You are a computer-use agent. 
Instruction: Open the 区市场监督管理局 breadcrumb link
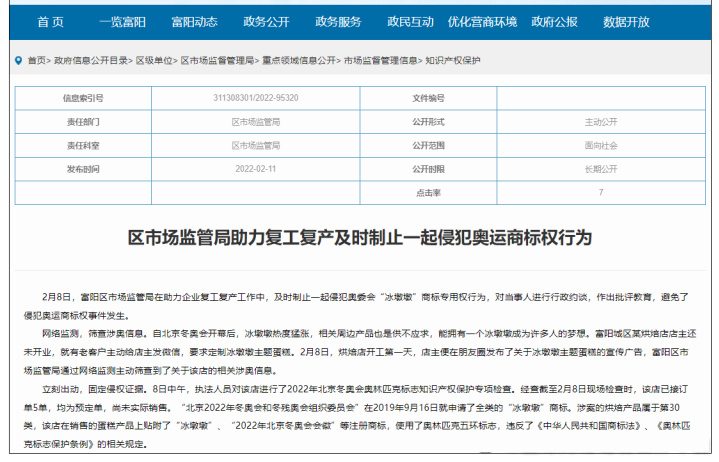click(216, 60)
